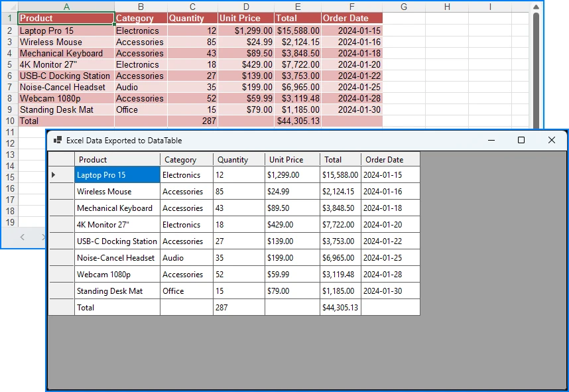
Task: Select Excel row 1 header
Action: click(x=9, y=18)
